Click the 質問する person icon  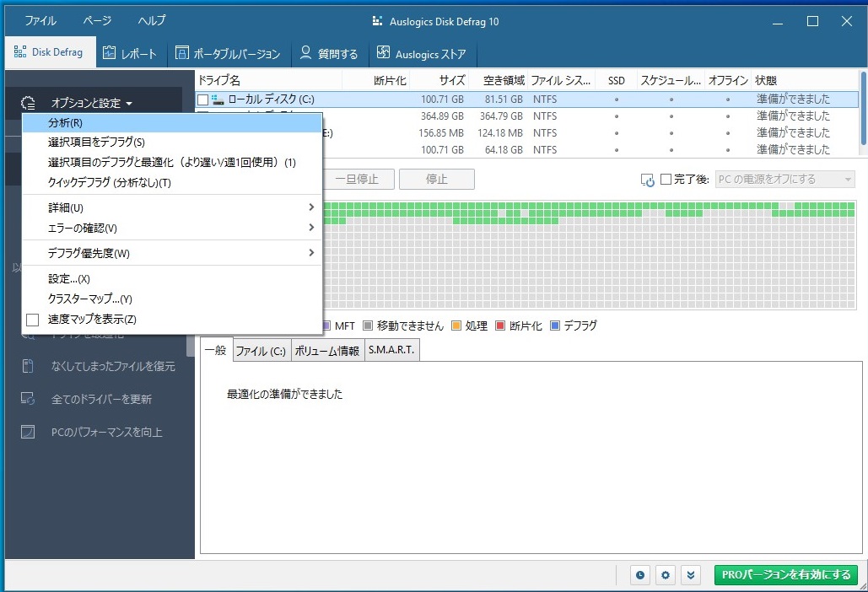305,52
